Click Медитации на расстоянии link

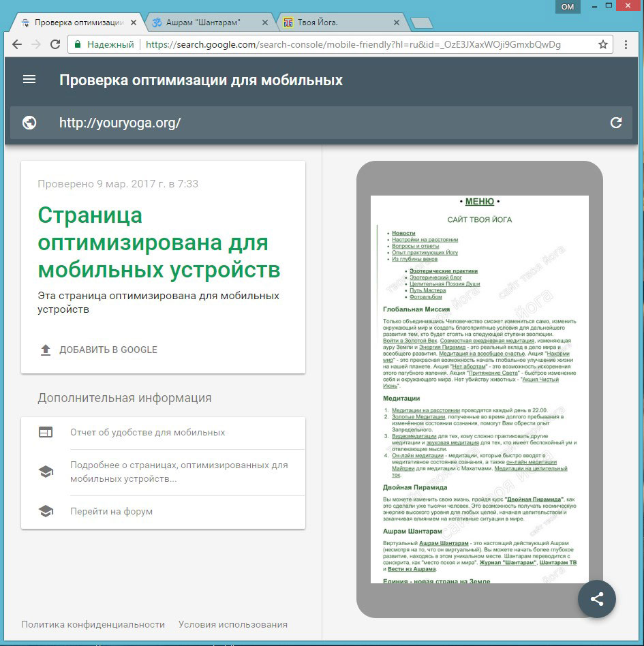426,410
